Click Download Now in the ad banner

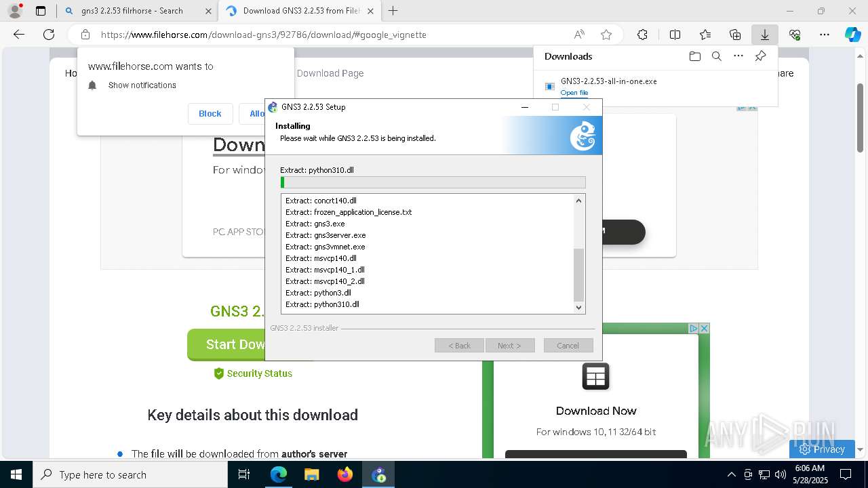tap(596, 411)
